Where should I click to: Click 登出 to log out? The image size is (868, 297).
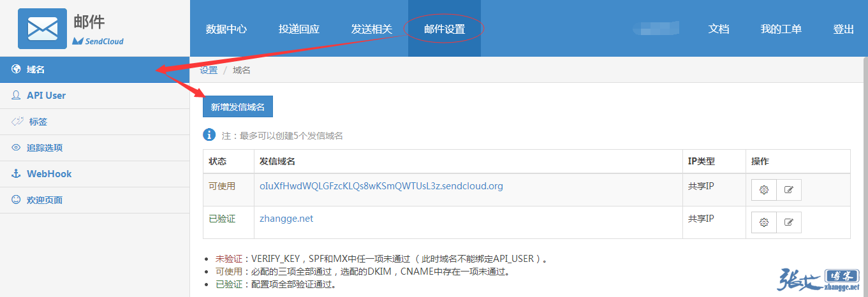[x=843, y=29]
